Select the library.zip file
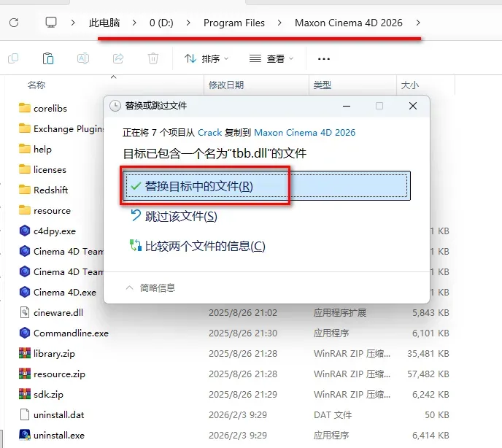Screen dimensions: 502x448 (47, 354)
